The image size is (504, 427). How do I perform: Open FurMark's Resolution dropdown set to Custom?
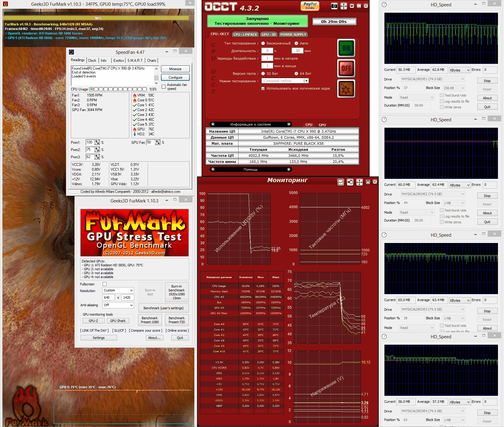click(118, 290)
